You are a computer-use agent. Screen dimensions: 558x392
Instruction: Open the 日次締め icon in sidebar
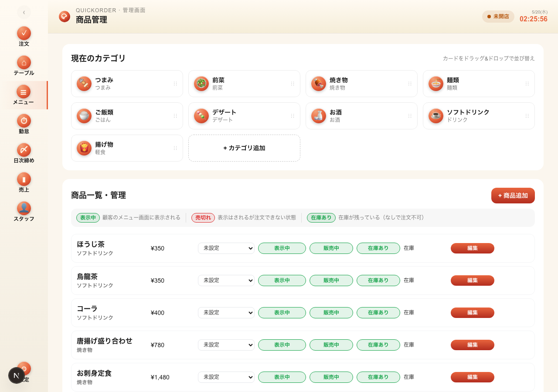pos(24,150)
